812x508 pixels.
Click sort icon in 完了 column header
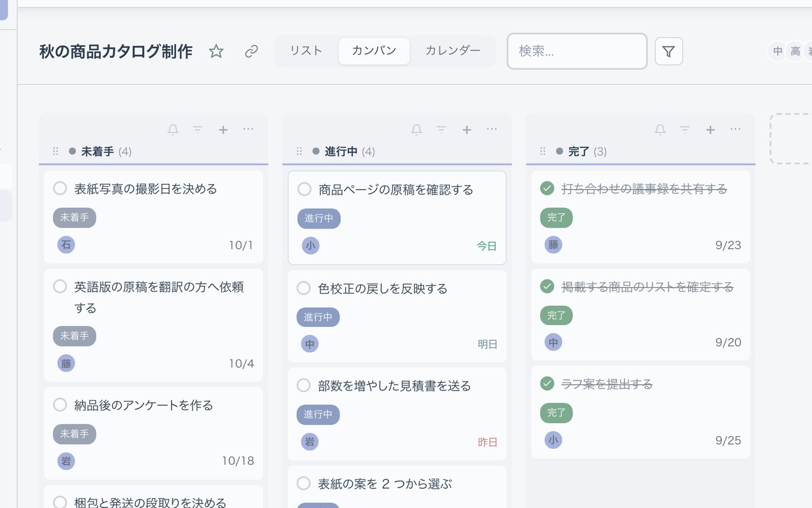685,130
